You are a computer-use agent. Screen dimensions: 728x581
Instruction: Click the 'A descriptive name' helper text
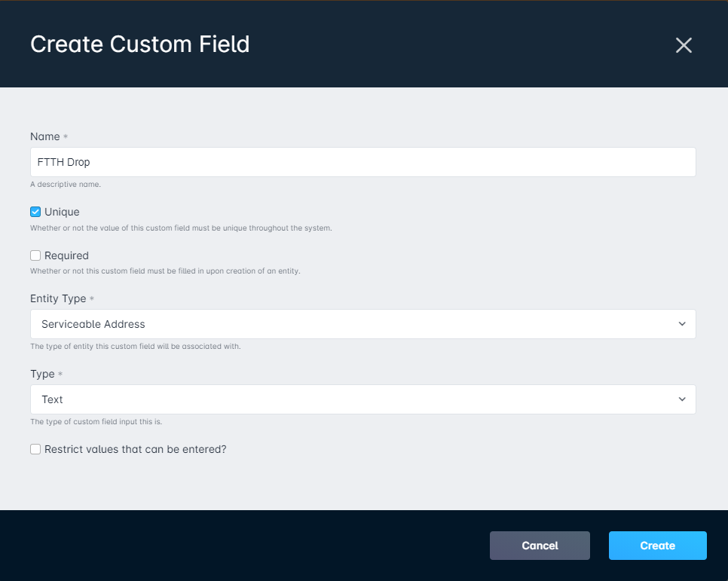click(x=66, y=185)
